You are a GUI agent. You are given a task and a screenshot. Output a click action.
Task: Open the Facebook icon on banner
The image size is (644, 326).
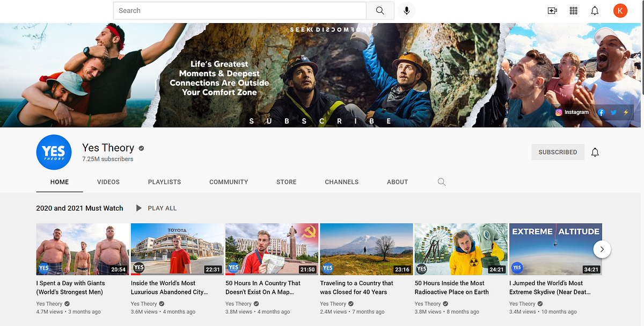601,112
